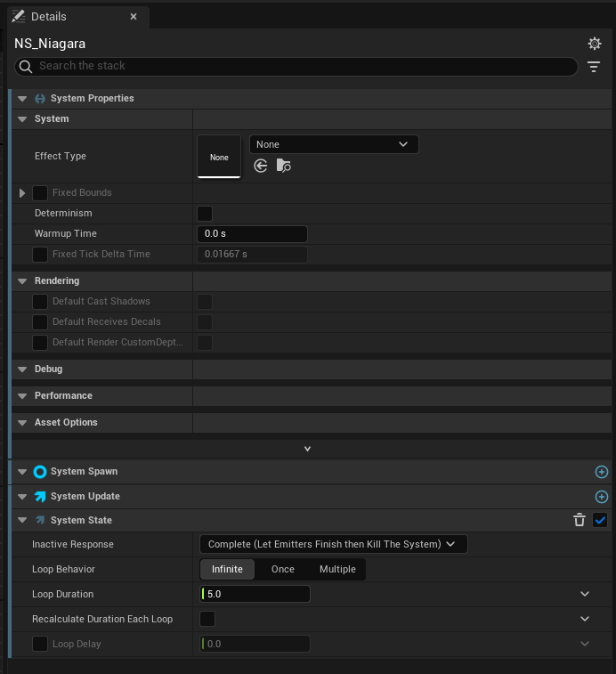Disable the System State module checkbox
Viewport: 616px width, 674px height.
click(600, 520)
